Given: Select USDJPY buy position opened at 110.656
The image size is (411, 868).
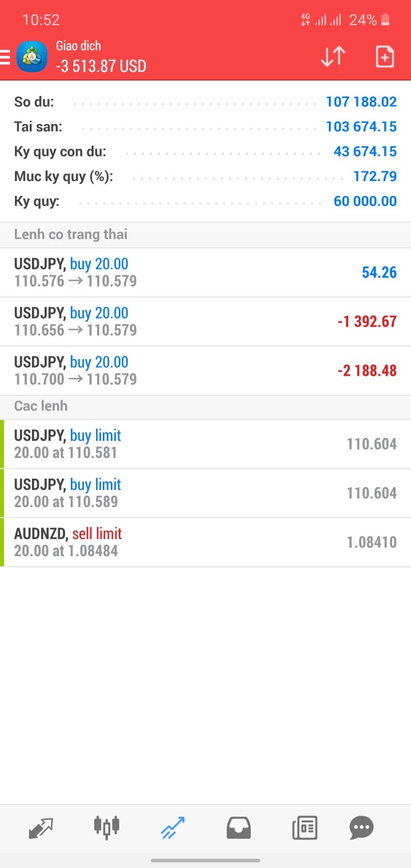Looking at the screenshot, I should [x=205, y=322].
